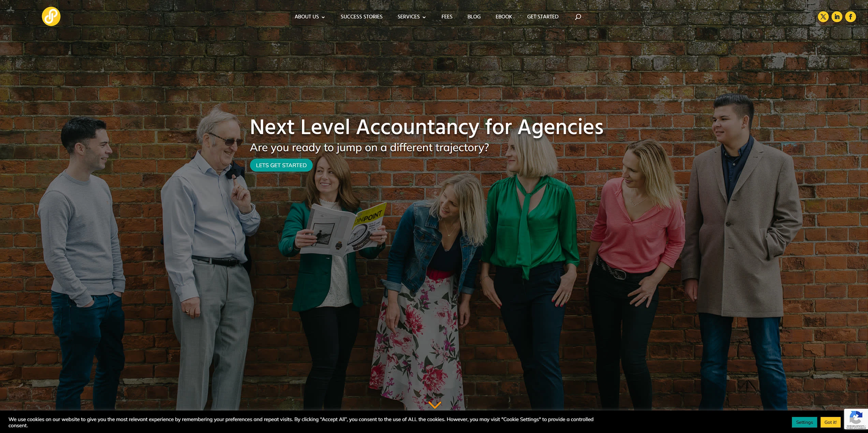Go to the Fees page

click(x=447, y=17)
